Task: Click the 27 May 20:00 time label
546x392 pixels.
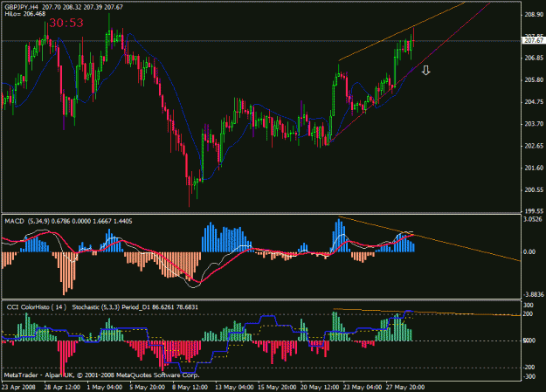Action: tap(405, 387)
